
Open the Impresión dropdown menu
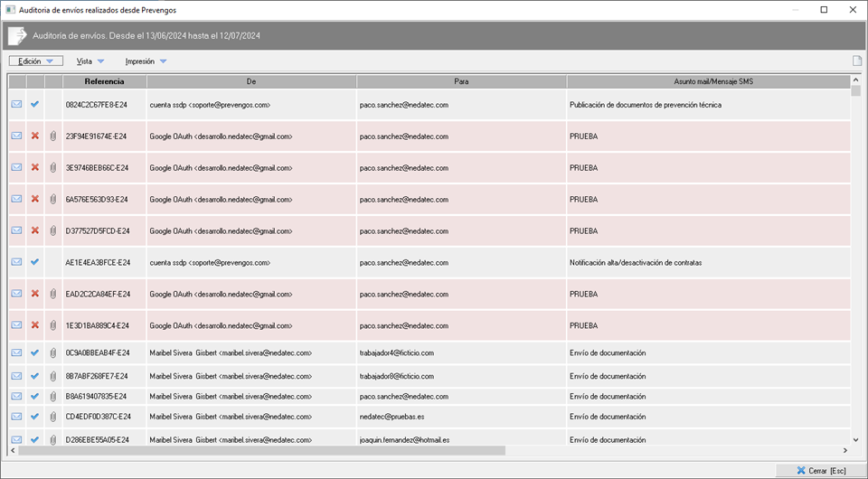[146, 61]
